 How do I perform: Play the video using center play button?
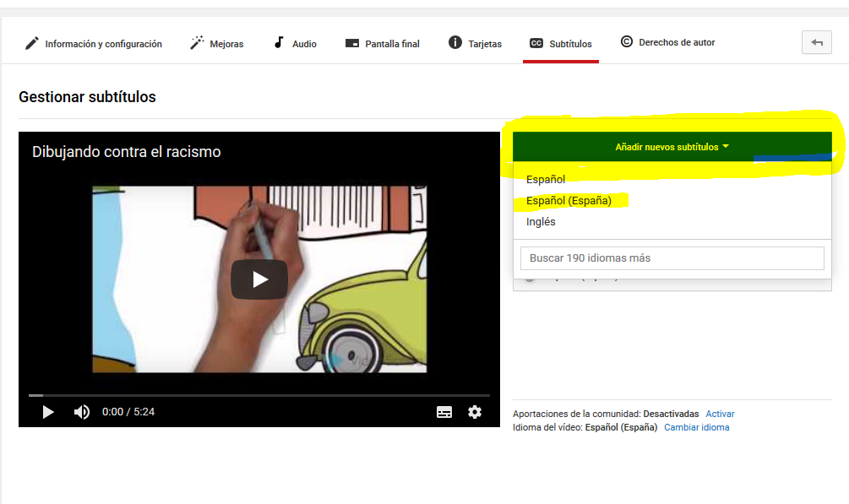259,279
